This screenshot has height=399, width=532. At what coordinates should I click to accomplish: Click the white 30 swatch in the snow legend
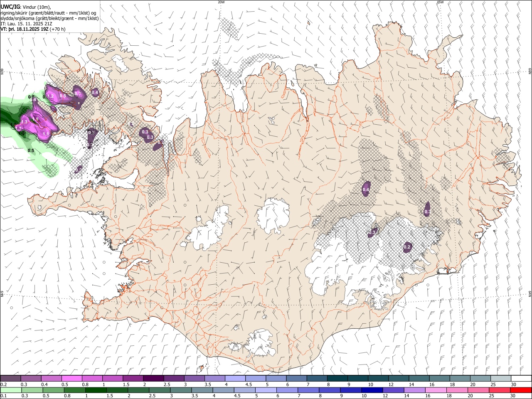[521, 379]
